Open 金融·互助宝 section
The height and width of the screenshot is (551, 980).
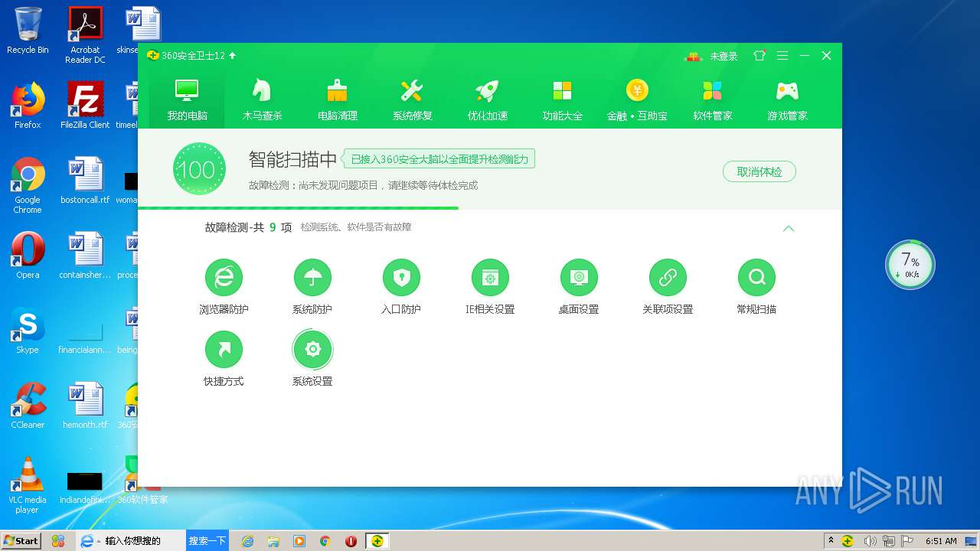(x=637, y=99)
